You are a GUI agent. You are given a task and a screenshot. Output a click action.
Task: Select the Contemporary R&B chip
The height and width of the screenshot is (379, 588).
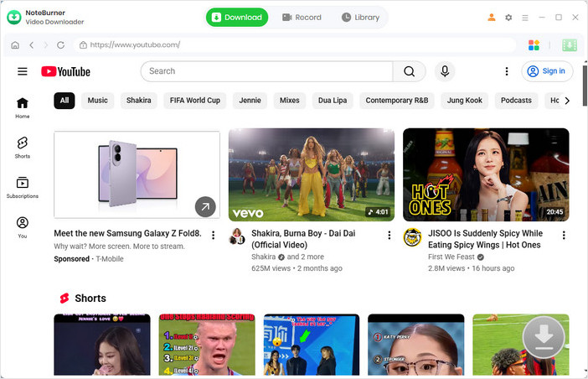pos(397,101)
